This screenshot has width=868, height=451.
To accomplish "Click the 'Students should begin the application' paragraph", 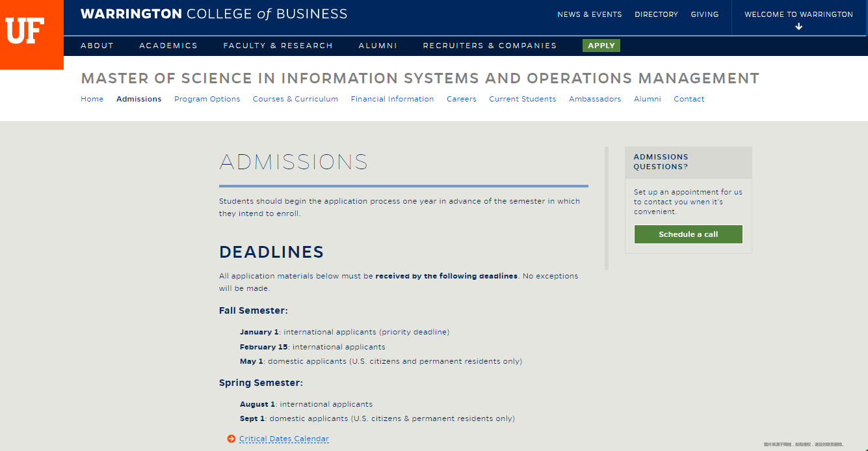I will (x=400, y=208).
